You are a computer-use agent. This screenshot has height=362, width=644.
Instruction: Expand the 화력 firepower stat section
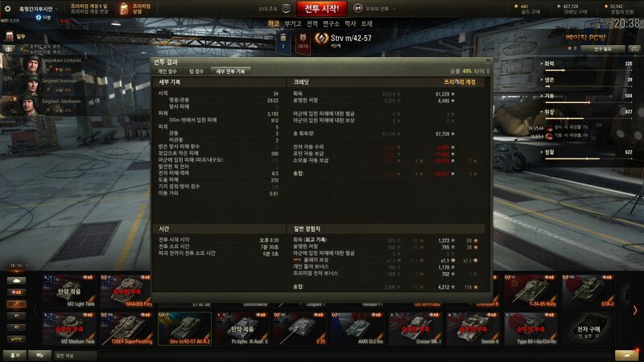pyautogui.click(x=549, y=64)
